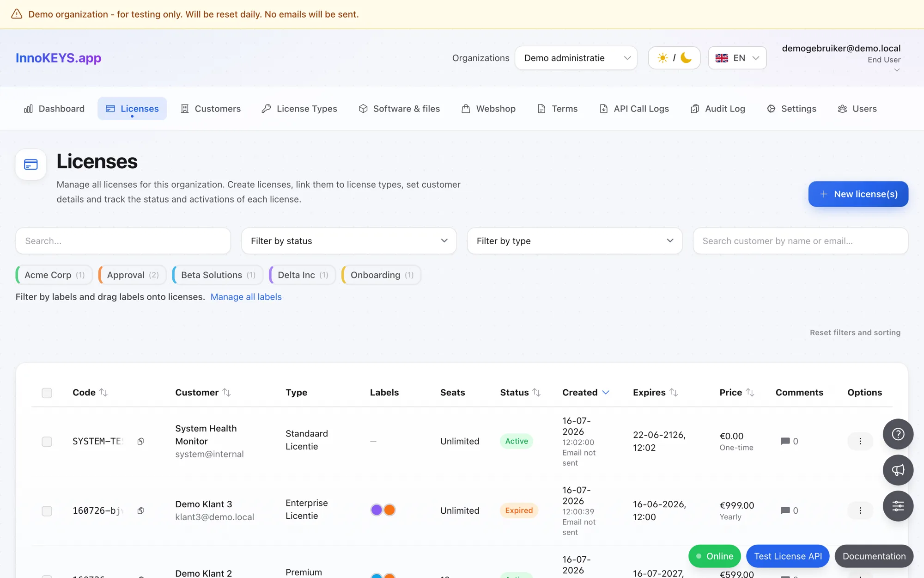Viewport: 924px width, 578px height.
Task: Click Reset filters and sorting
Action: point(855,332)
